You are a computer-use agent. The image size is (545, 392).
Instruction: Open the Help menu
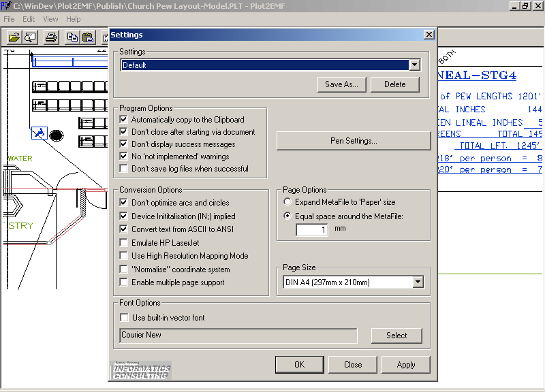pos(74,19)
